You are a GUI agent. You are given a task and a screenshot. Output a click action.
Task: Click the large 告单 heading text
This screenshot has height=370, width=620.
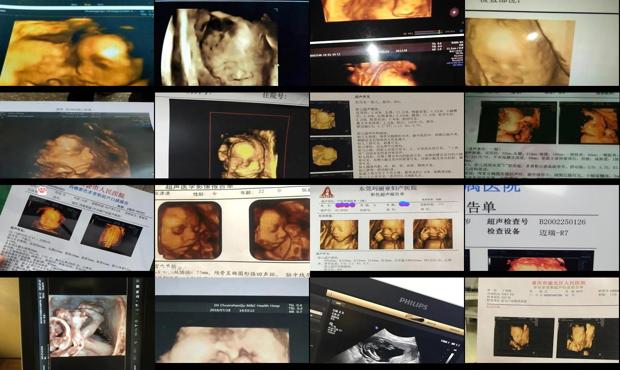coord(481,207)
